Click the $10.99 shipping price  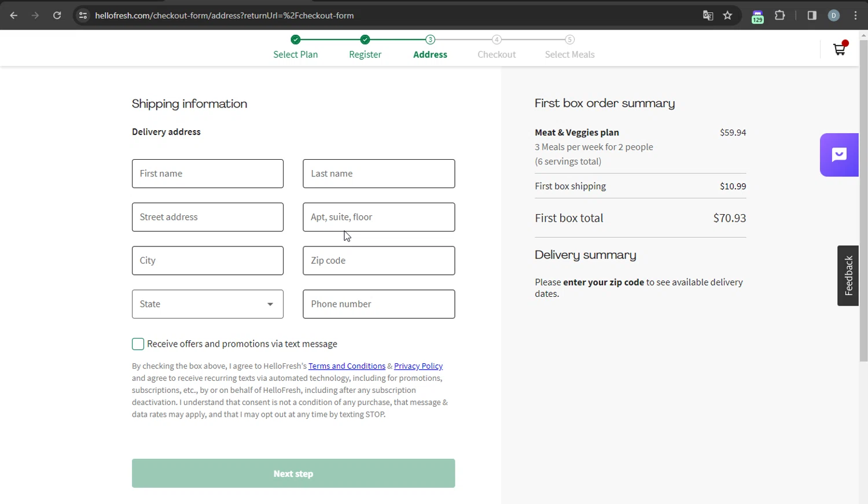(x=733, y=186)
